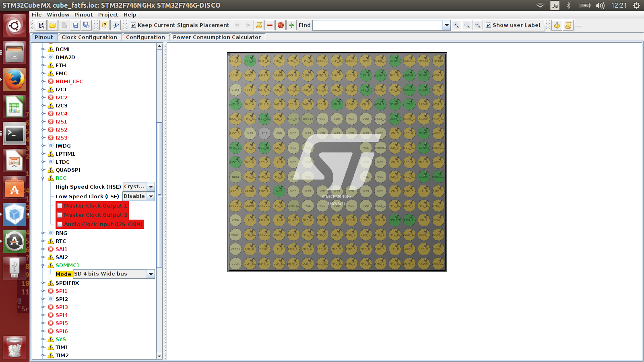Viewport: 644px width, 362px height.
Task: Click the generate code gear icon
Action: [x=557, y=25]
